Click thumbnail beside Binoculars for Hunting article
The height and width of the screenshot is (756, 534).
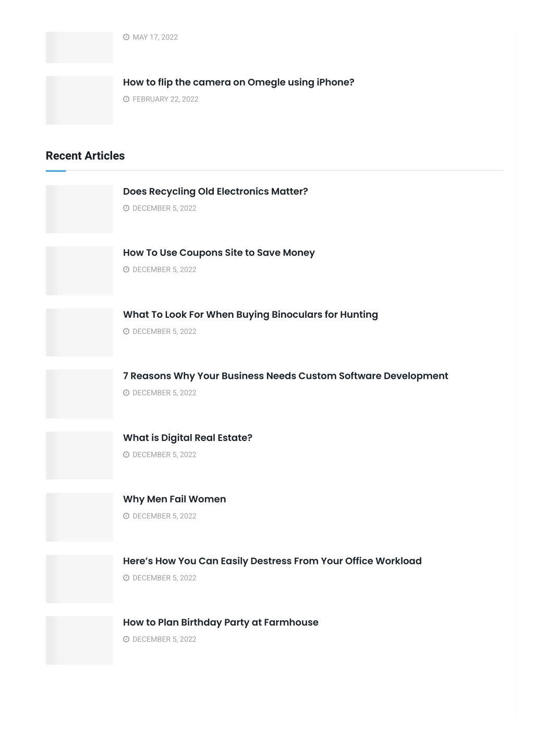pos(79,332)
